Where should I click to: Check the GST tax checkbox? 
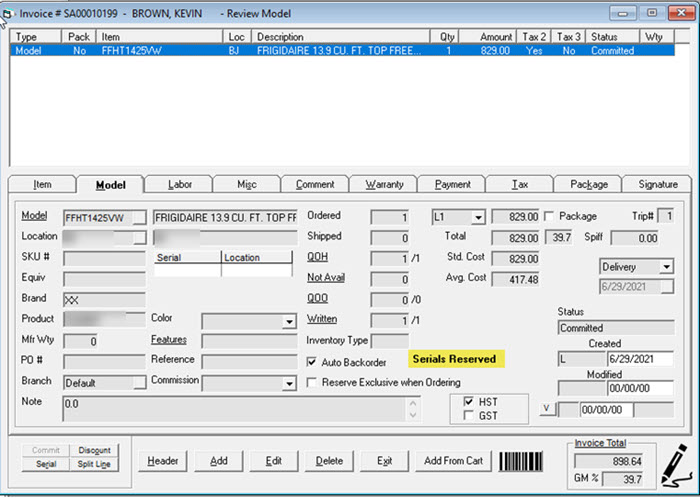pyautogui.click(x=468, y=415)
